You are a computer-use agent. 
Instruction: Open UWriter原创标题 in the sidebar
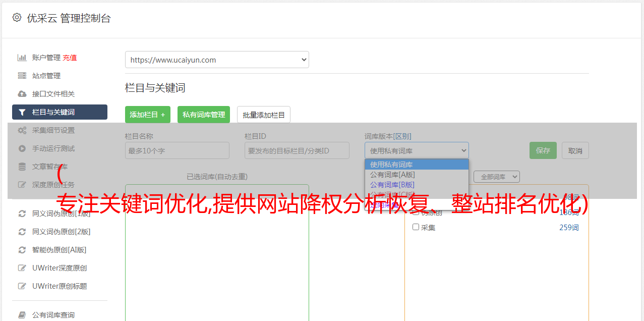click(60, 286)
